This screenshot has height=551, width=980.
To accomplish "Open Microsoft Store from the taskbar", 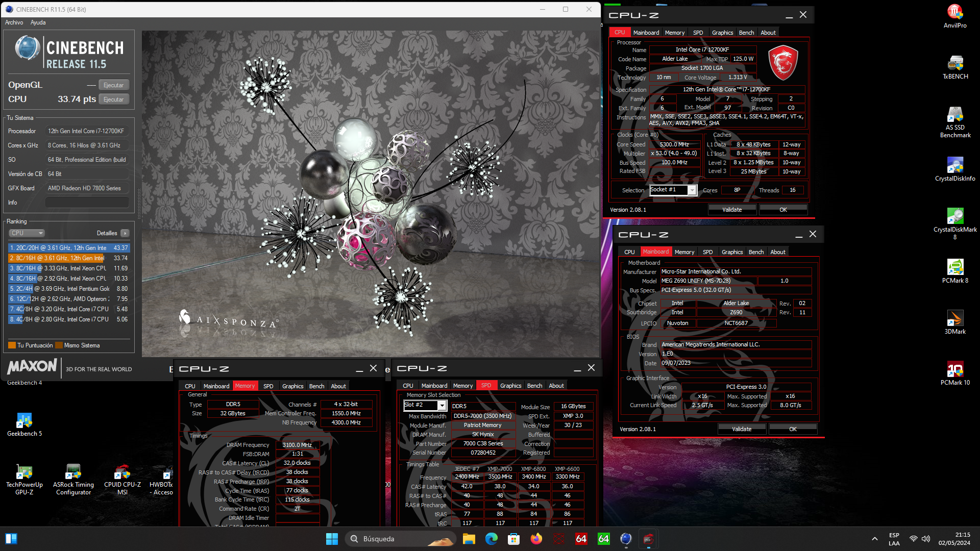I will (513, 539).
